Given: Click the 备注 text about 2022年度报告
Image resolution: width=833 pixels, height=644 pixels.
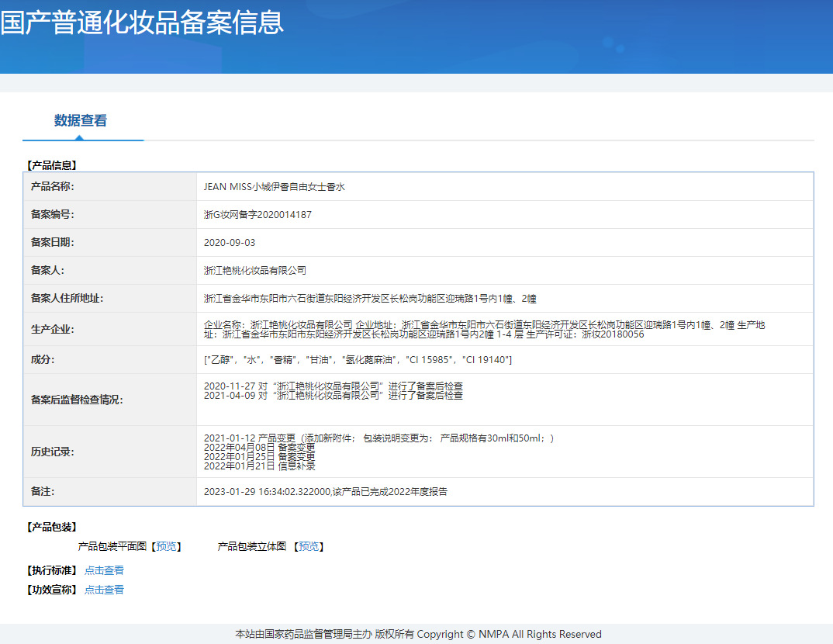Looking at the screenshot, I should click(325, 492).
